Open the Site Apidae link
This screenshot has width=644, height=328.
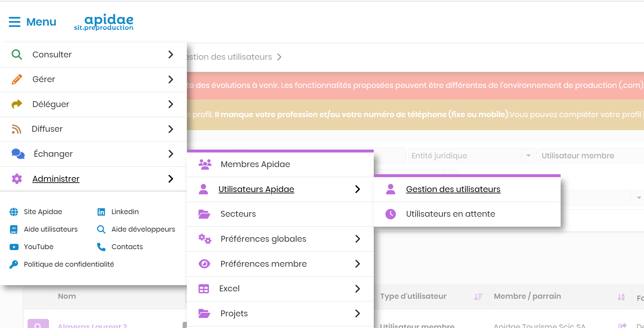(43, 212)
